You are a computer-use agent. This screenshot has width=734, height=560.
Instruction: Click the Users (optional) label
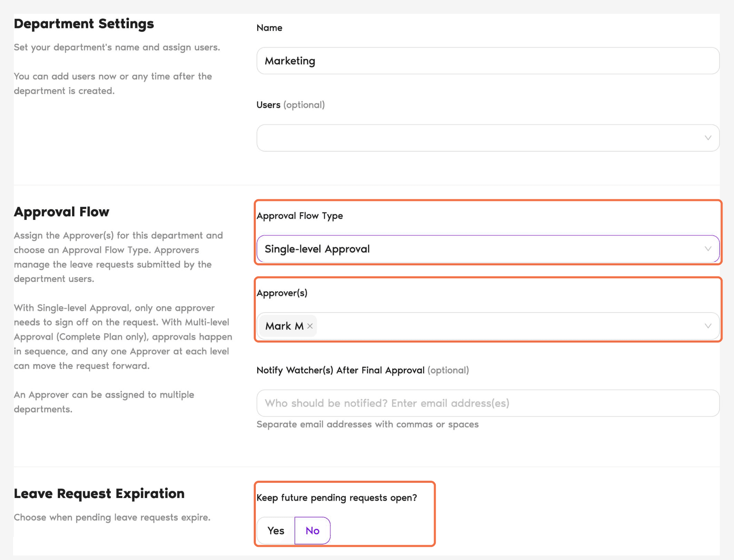click(291, 105)
